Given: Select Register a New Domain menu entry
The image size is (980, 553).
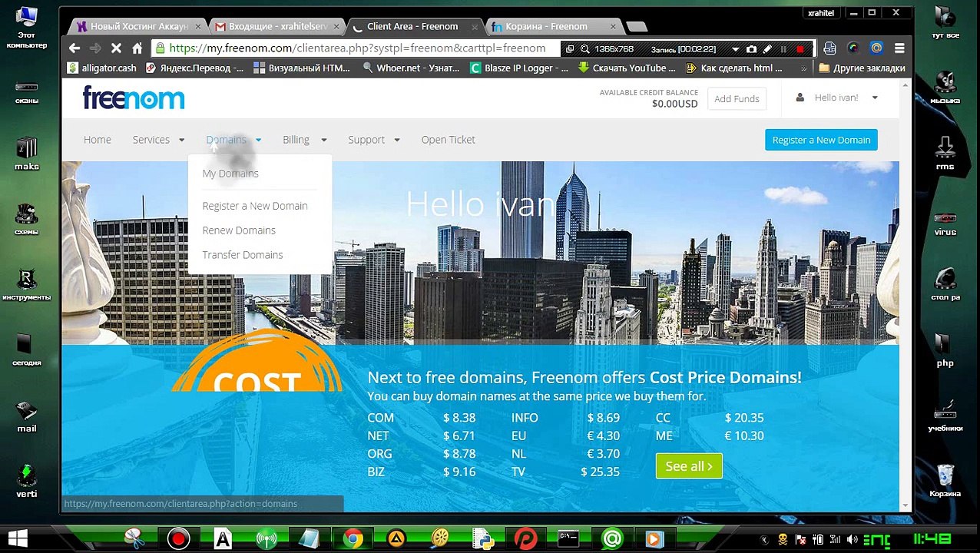Looking at the screenshot, I should [255, 206].
